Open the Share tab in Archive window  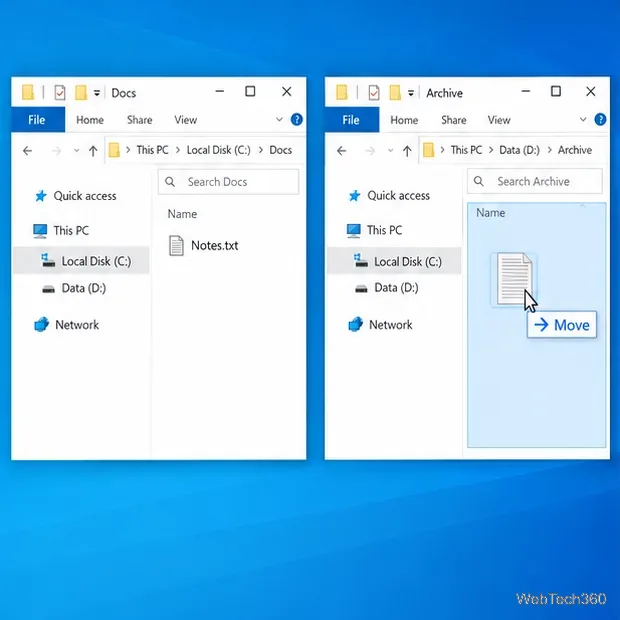[454, 120]
